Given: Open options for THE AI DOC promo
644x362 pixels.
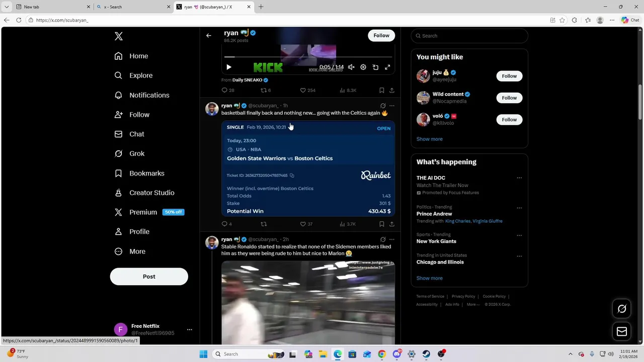Looking at the screenshot, I should coord(519,177).
